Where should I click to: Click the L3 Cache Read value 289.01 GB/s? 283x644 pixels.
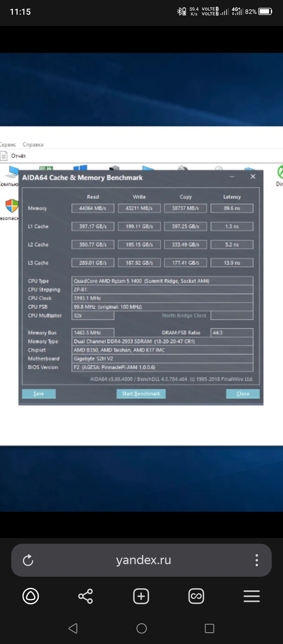[x=93, y=263]
